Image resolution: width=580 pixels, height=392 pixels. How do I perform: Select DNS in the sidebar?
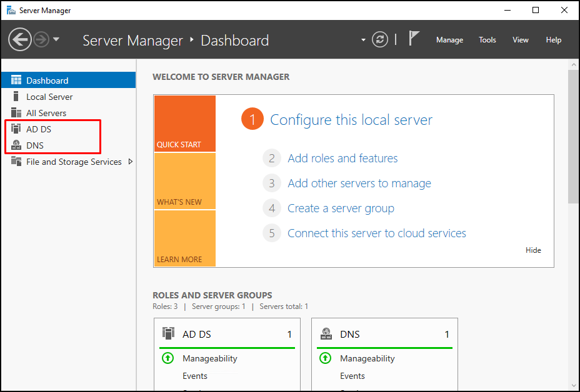tap(68, 145)
